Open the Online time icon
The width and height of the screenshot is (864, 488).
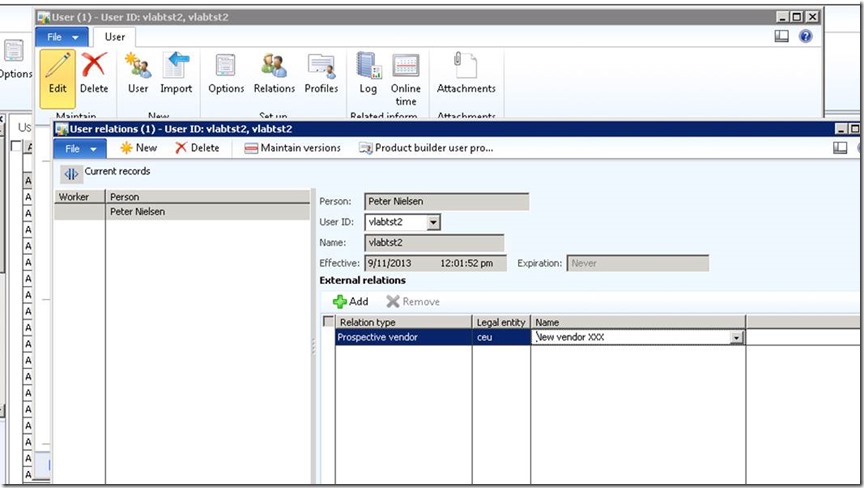click(x=405, y=68)
